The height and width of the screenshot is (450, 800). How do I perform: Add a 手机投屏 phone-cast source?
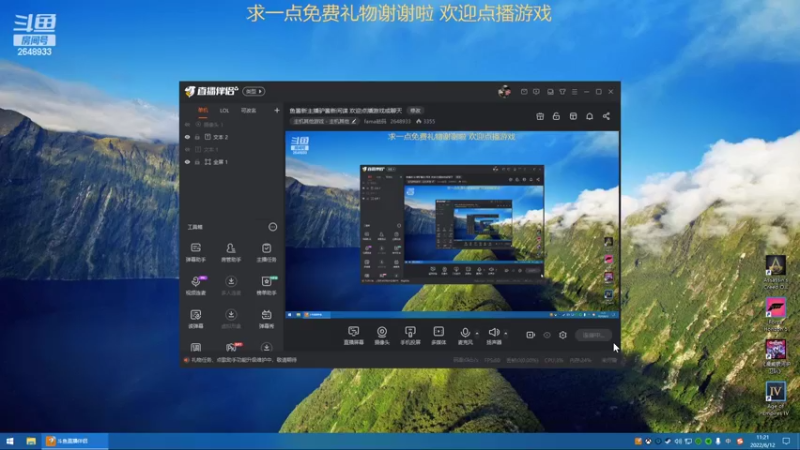[410, 336]
